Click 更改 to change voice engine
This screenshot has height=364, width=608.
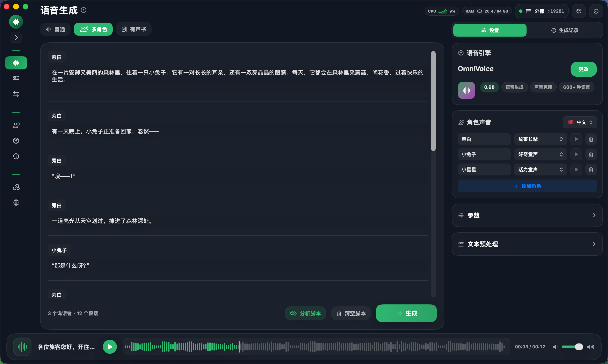pos(584,69)
